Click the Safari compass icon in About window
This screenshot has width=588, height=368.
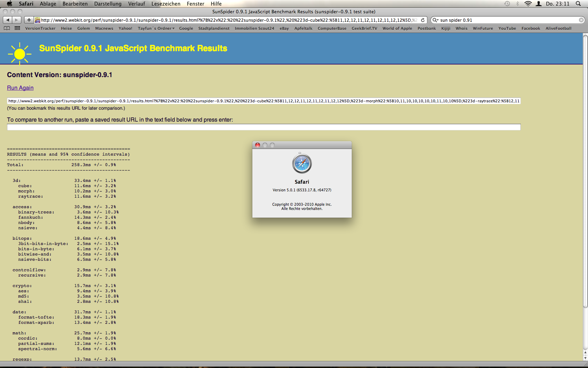(302, 163)
